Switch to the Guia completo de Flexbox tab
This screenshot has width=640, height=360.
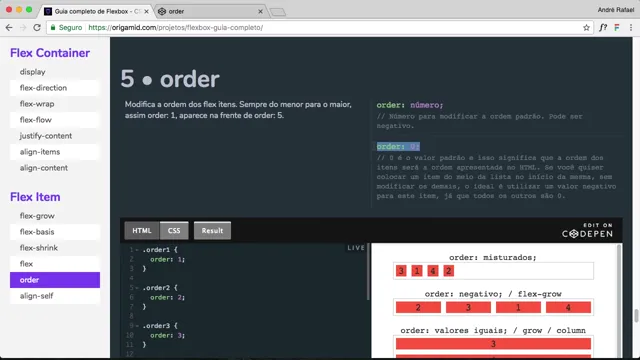[x=96, y=11]
